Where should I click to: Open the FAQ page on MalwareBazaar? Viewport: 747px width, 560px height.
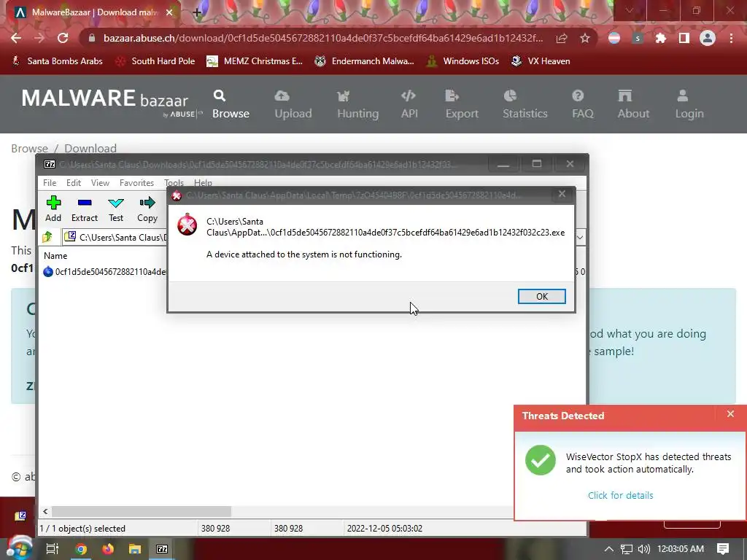tap(583, 104)
